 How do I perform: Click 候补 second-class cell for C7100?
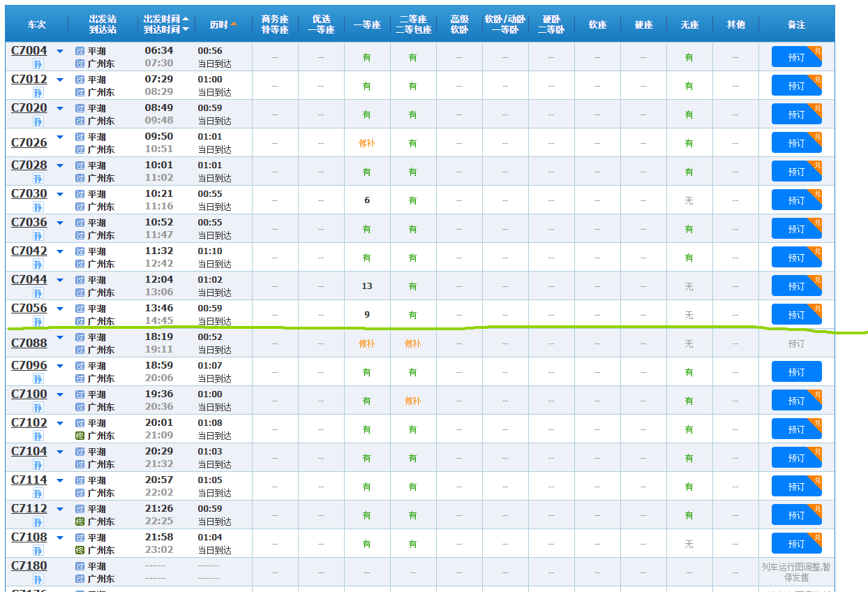pos(413,401)
